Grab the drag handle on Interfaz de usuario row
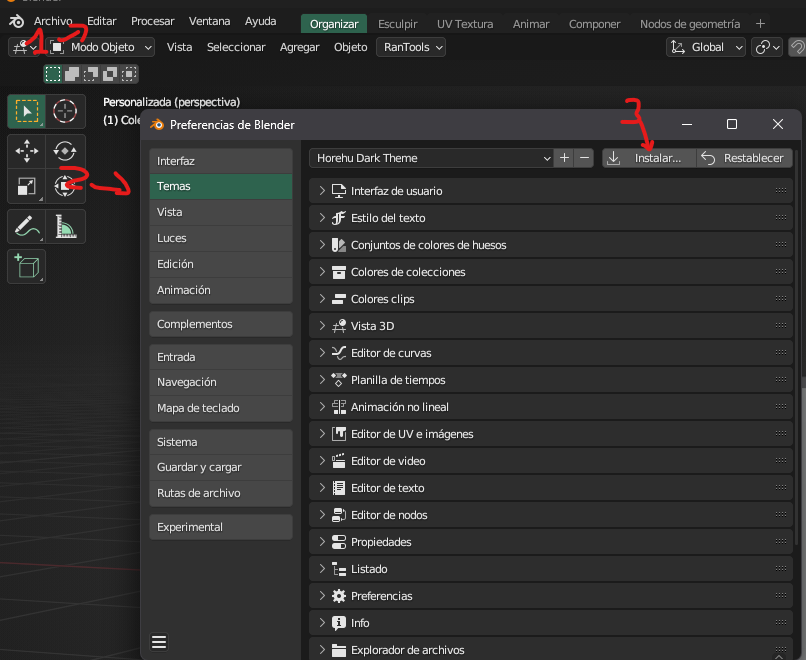 [781, 191]
